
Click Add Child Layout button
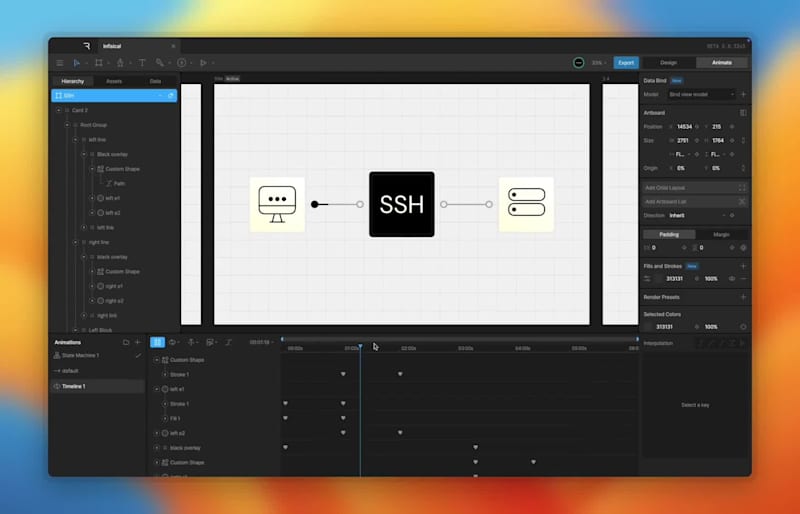695,188
